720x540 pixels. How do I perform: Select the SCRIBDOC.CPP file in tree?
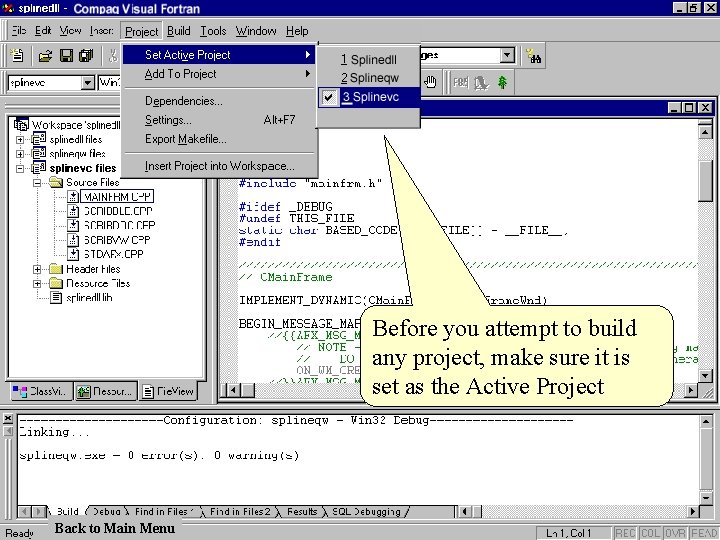[119, 225]
